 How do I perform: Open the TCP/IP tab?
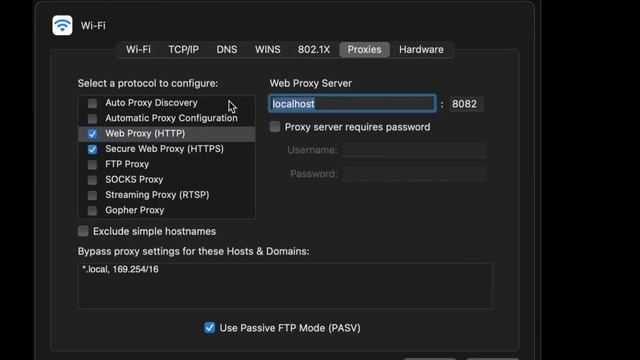click(x=183, y=49)
